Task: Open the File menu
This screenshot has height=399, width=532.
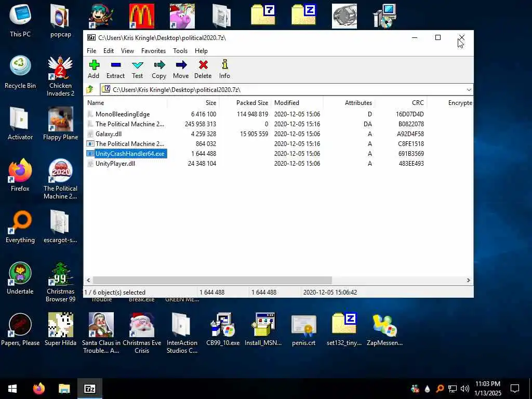Action: (91, 51)
